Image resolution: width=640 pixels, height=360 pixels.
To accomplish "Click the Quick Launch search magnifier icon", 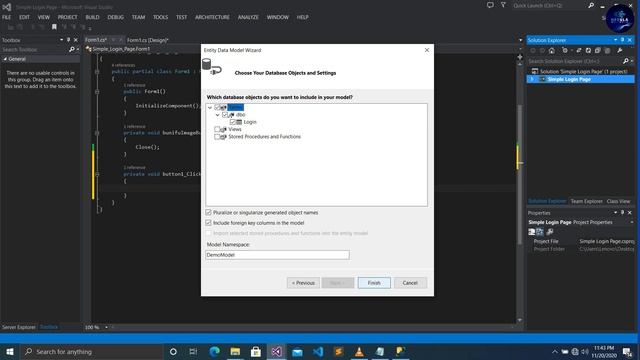I will [x=591, y=5].
